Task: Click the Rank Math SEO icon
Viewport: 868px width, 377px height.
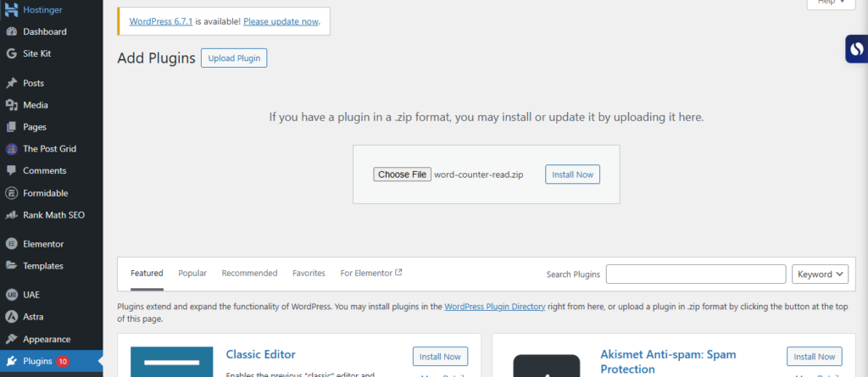Action: click(11, 215)
